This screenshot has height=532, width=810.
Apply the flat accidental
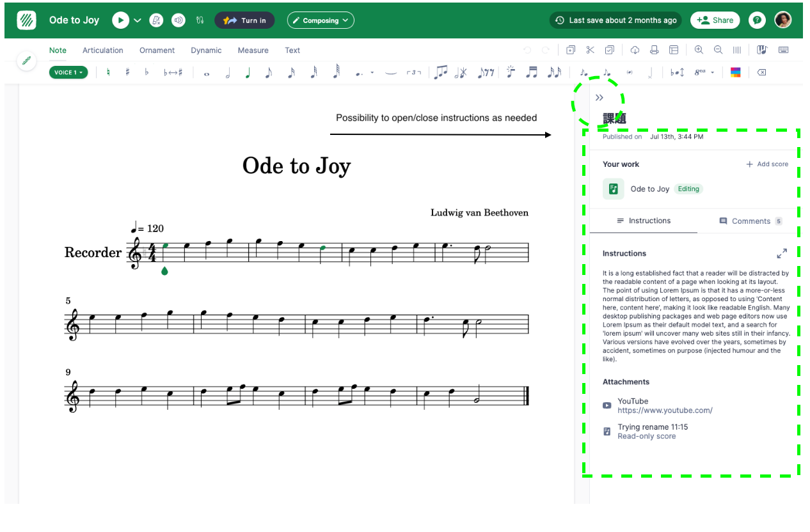pos(147,72)
